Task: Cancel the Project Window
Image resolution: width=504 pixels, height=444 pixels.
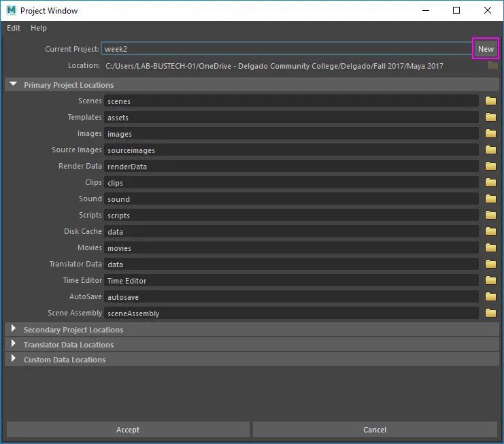Action: pos(375,430)
